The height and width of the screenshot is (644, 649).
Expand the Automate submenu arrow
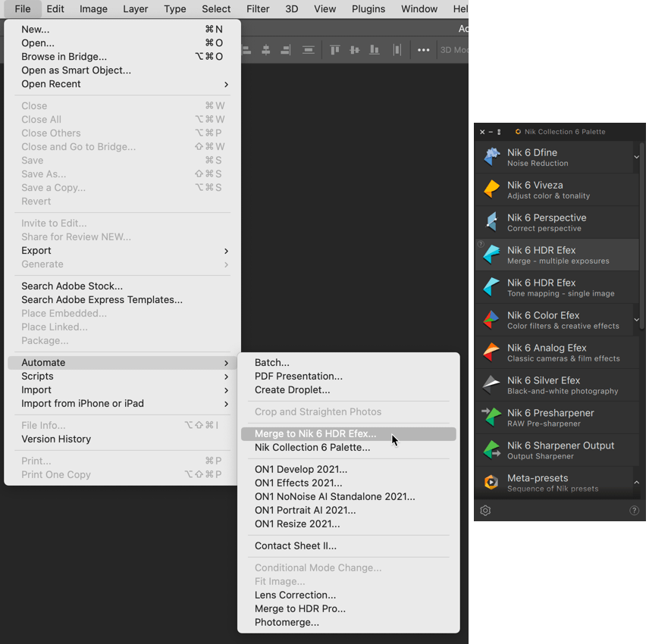coord(226,363)
